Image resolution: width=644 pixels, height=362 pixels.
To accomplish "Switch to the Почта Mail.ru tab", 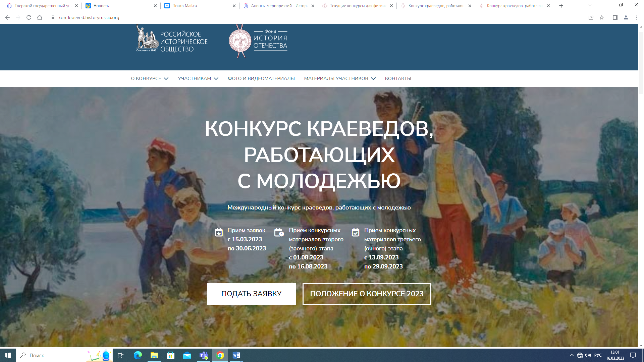I will [x=199, y=6].
